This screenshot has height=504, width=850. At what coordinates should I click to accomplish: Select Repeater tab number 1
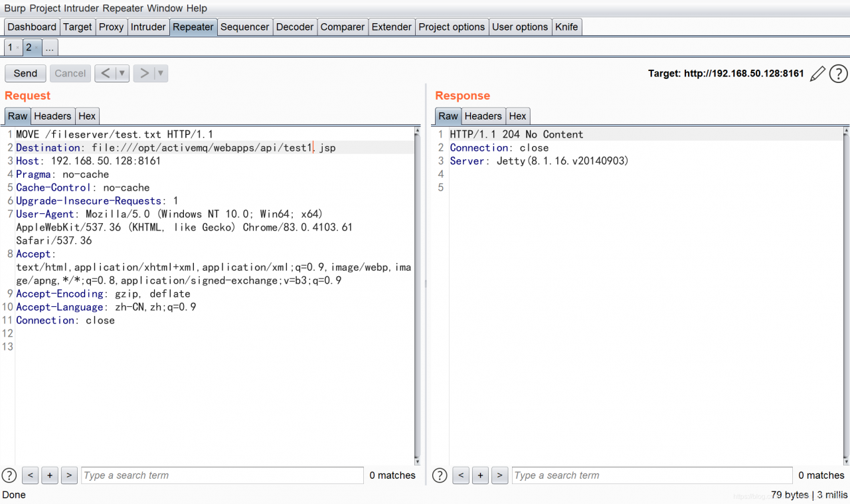coord(10,47)
